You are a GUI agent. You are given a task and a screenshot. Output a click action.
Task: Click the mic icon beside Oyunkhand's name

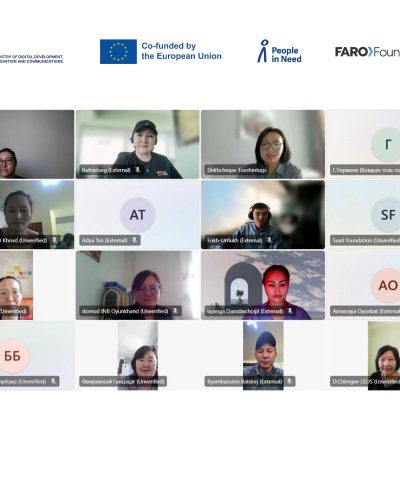[175, 311]
